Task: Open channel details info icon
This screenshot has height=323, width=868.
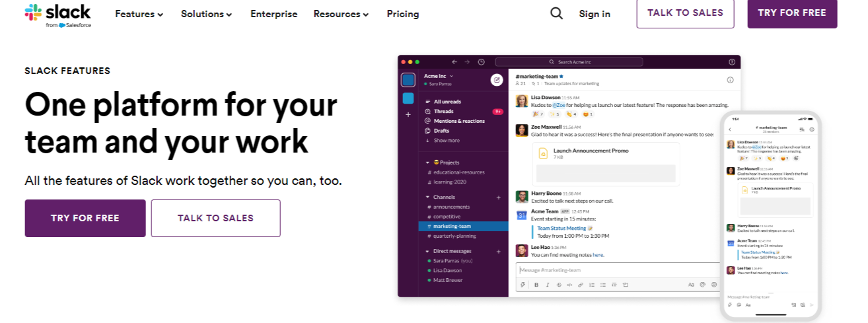Action: pos(730,80)
